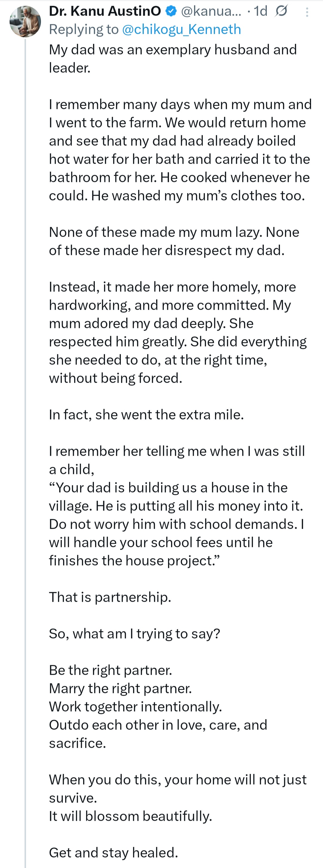The image size is (323, 868).
Task: Click the Dr. Kanu AustinO display name
Action: coord(105,11)
